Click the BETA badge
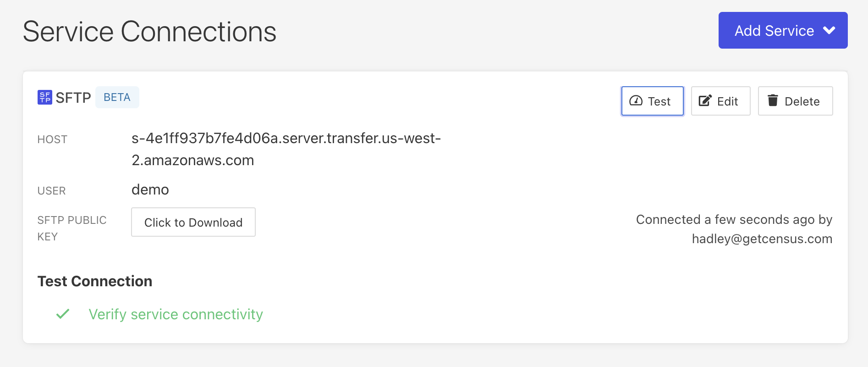 (117, 97)
